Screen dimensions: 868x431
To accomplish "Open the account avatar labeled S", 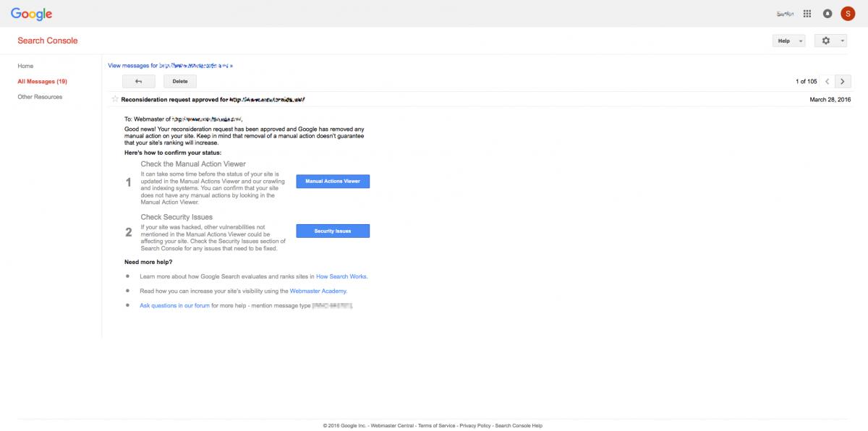I will pos(848,13).
